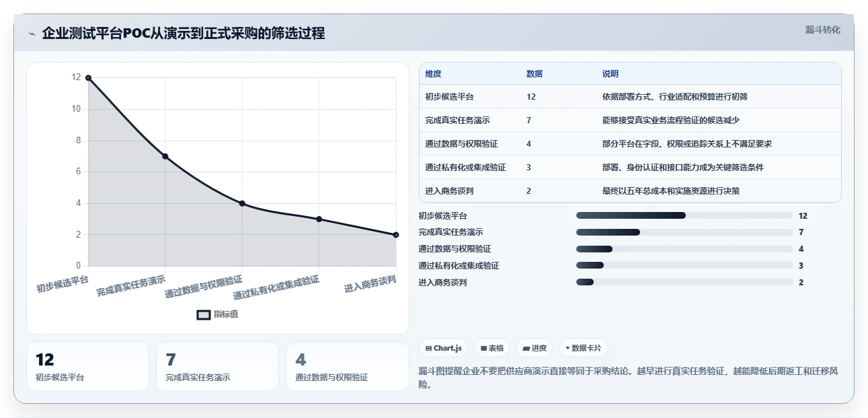This screenshot has height=418, width=868.
Task: Click the description 能够接受真实业务流程验证的候选减少
Action: 671,120
